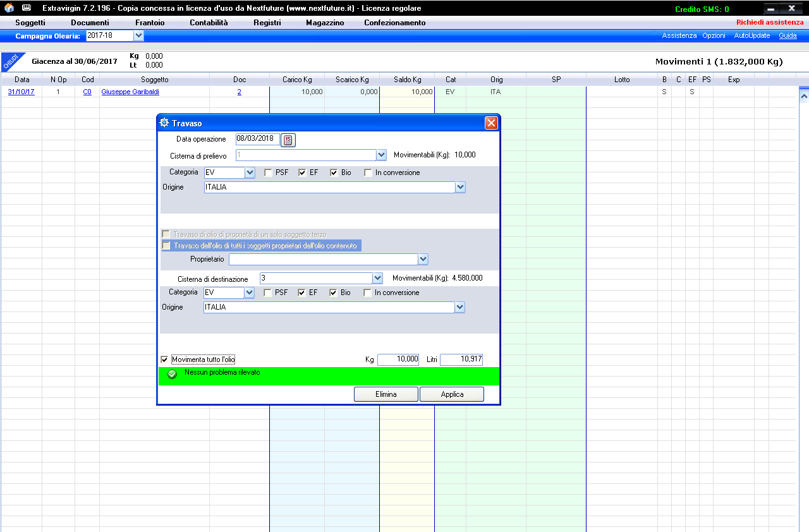Enable Travaso dell'olio di tutti i soggetti
Image resolution: width=809 pixels, height=532 pixels.
pos(166,246)
